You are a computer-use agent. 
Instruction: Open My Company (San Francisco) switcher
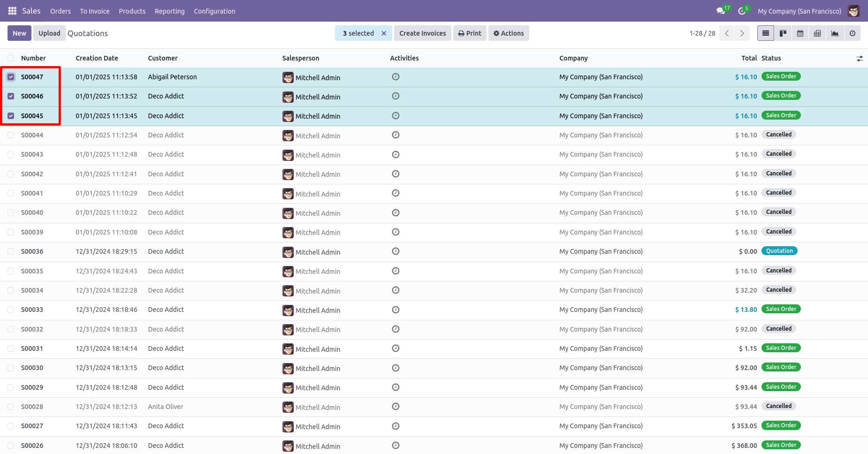point(799,11)
